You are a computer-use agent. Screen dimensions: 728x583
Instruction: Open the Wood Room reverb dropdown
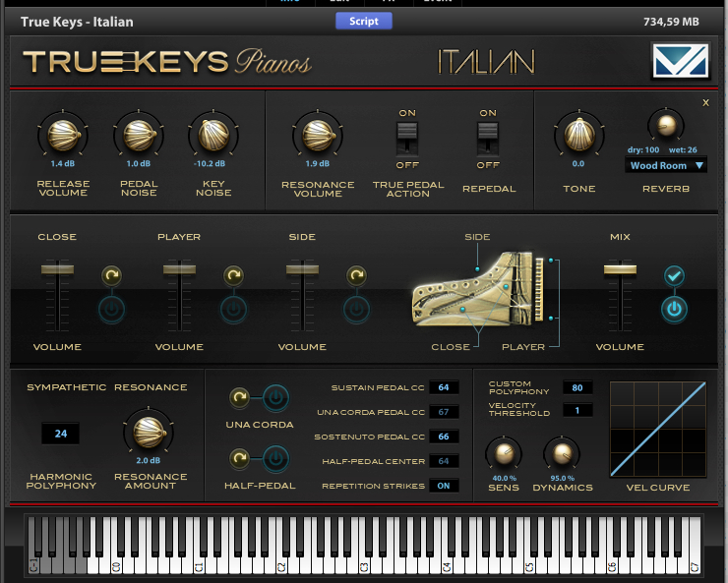click(x=666, y=165)
